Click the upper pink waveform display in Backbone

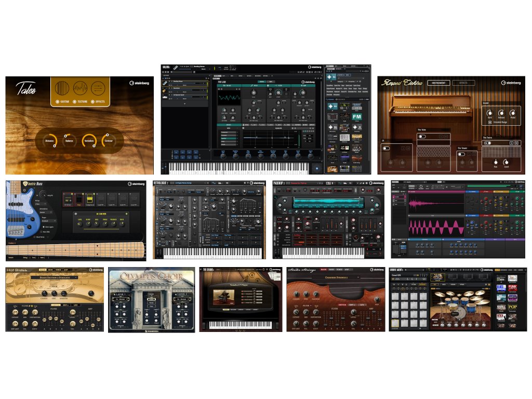point(436,204)
